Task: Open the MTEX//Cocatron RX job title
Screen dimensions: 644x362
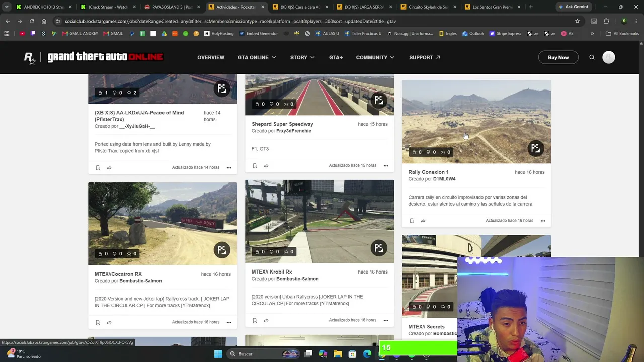Action: pyautogui.click(x=118, y=274)
